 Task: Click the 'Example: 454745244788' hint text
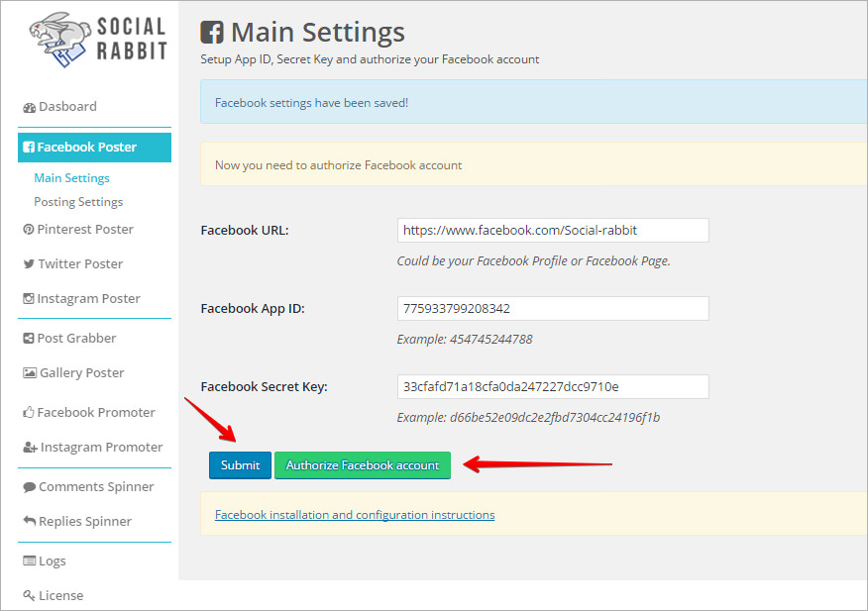pyautogui.click(x=465, y=340)
